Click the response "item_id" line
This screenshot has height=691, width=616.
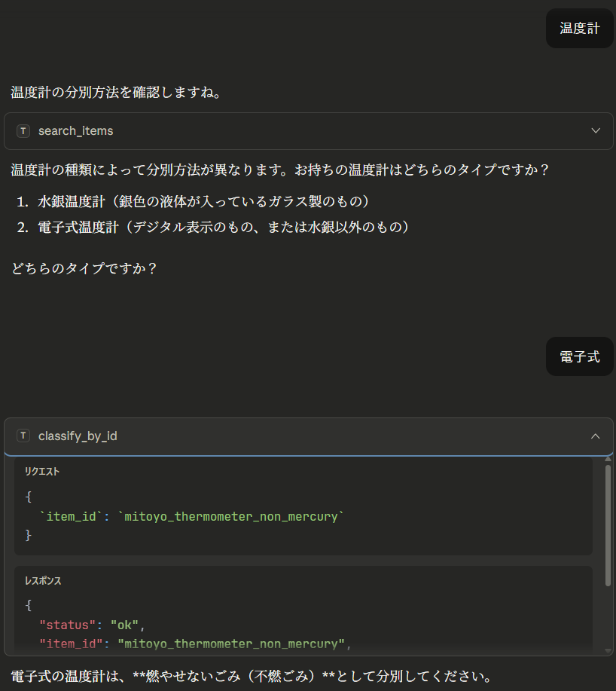(x=195, y=644)
